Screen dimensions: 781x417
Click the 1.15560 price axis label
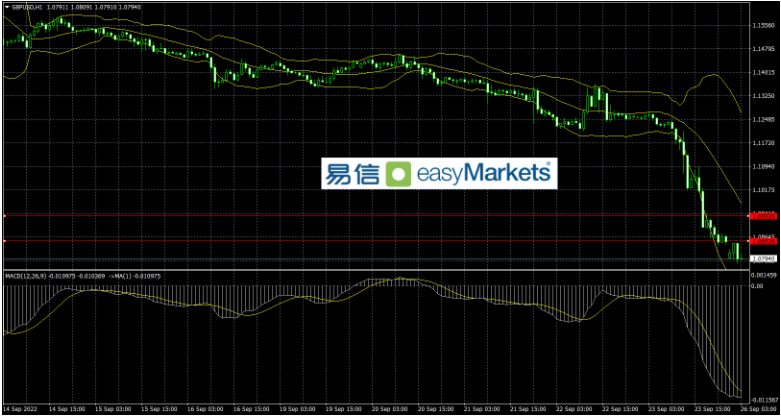coord(766,24)
